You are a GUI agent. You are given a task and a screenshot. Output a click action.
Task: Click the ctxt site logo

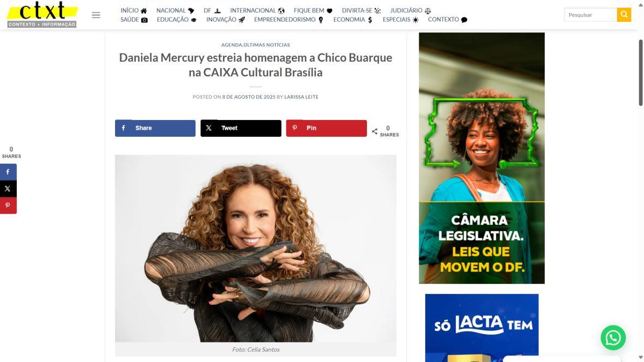pyautogui.click(x=43, y=15)
